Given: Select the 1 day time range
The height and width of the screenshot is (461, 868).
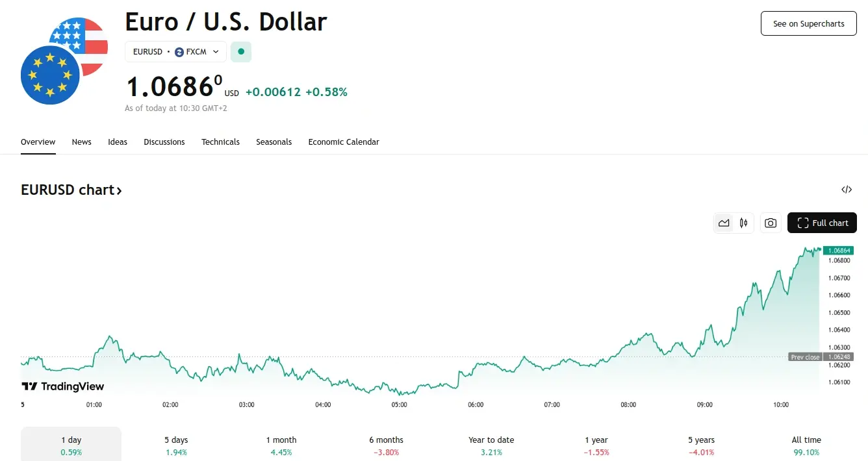Looking at the screenshot, I should (x=71, y=445).
